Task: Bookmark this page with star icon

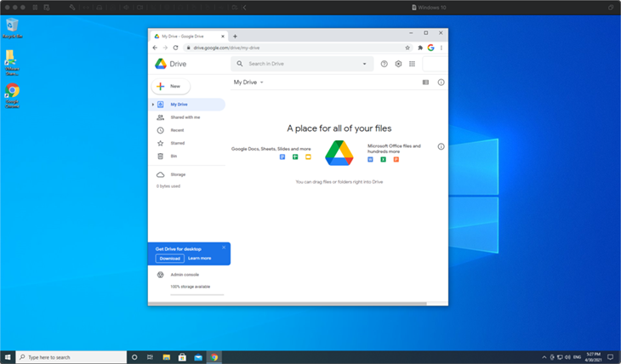Action: click(x=407, y=48)
